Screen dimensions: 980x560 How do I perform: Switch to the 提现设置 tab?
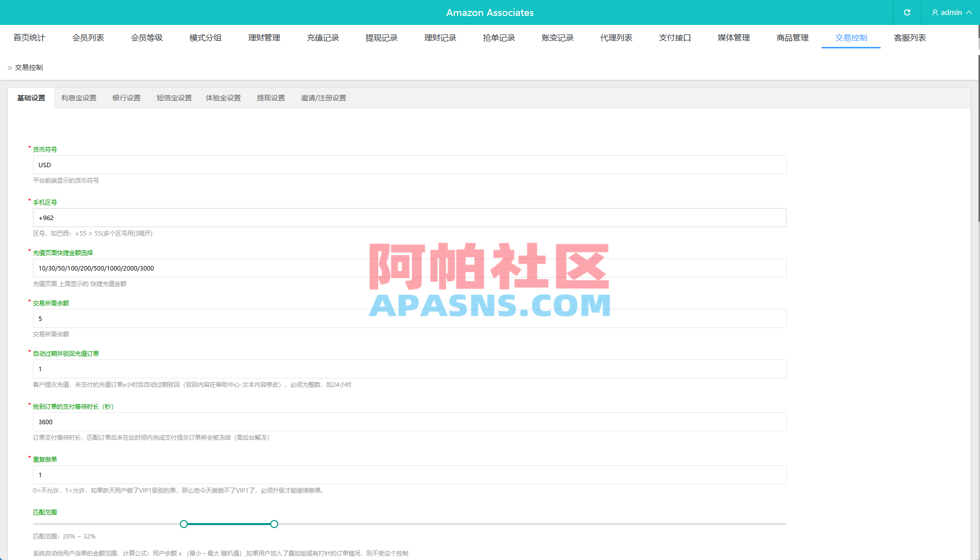[x=271, y=98]
